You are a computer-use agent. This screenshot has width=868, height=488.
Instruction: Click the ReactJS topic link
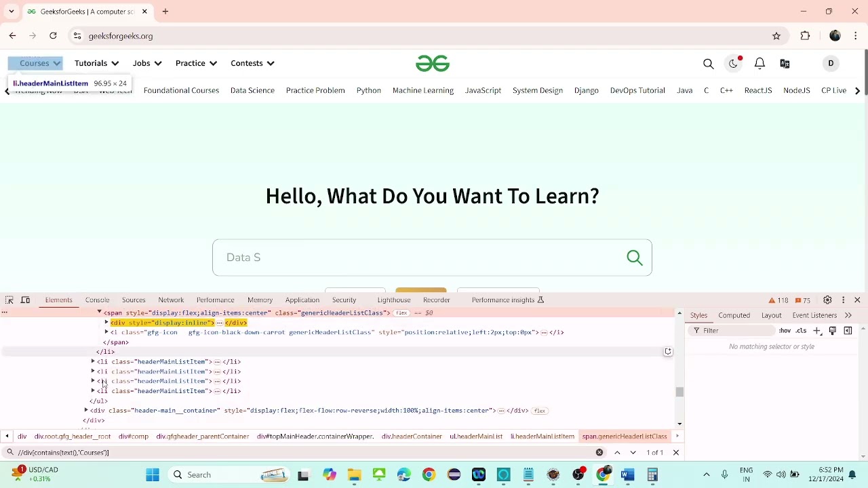758,90
